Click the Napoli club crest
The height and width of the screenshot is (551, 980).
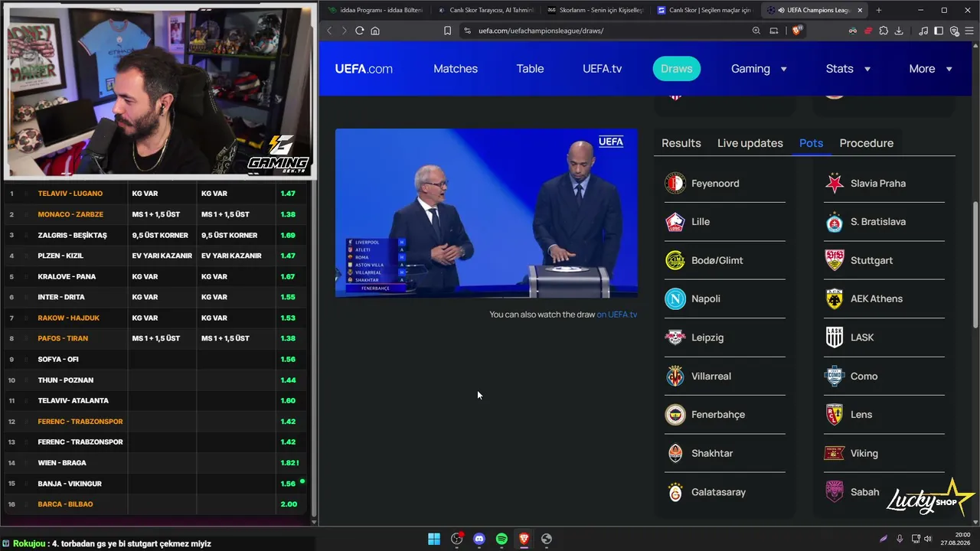click(x=675, y=298)
